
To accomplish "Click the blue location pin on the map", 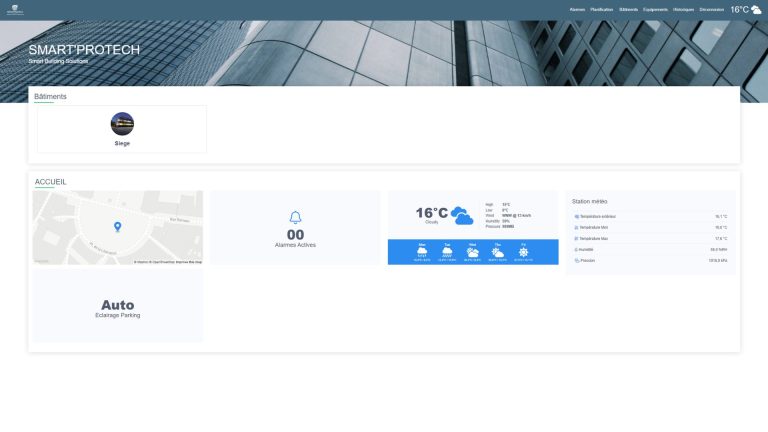I will (x=118, y=227).
